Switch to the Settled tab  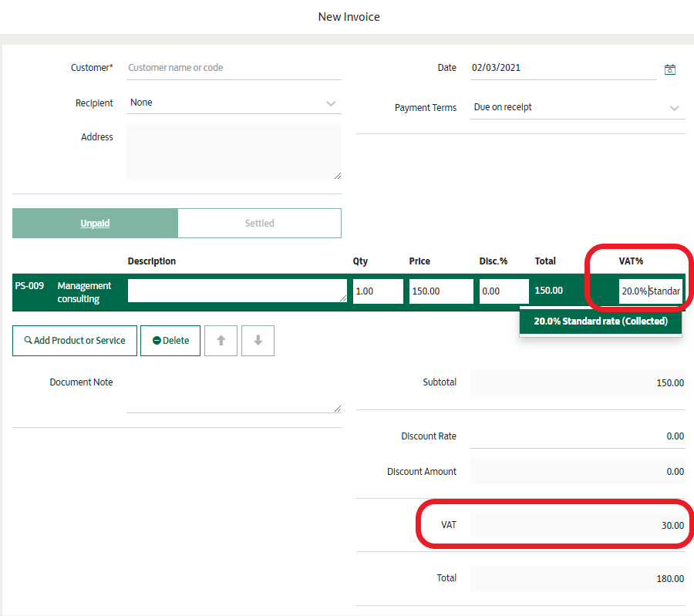tap(259, 223)
